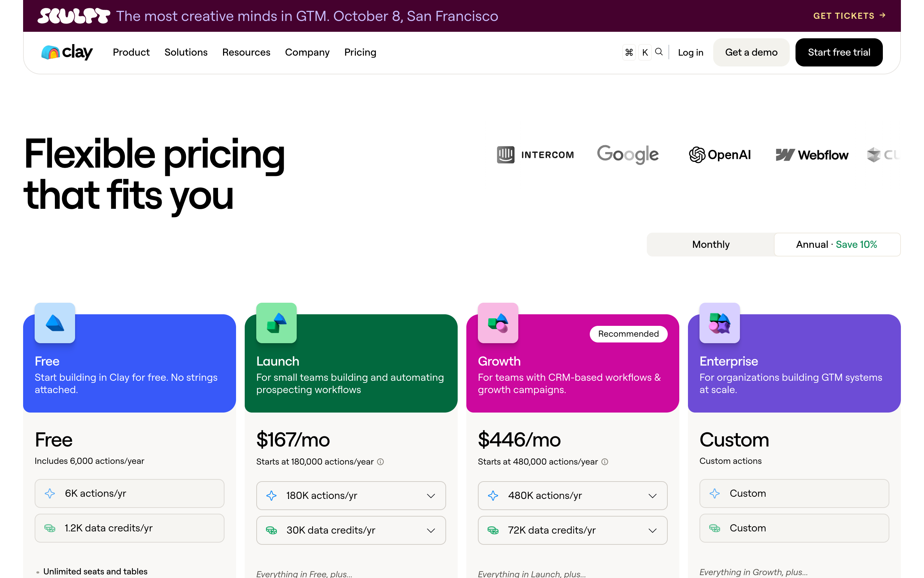The image size is (924, 578).
Task: Click the 1.2K data credits/yr field
Action: tap(130, 528)
